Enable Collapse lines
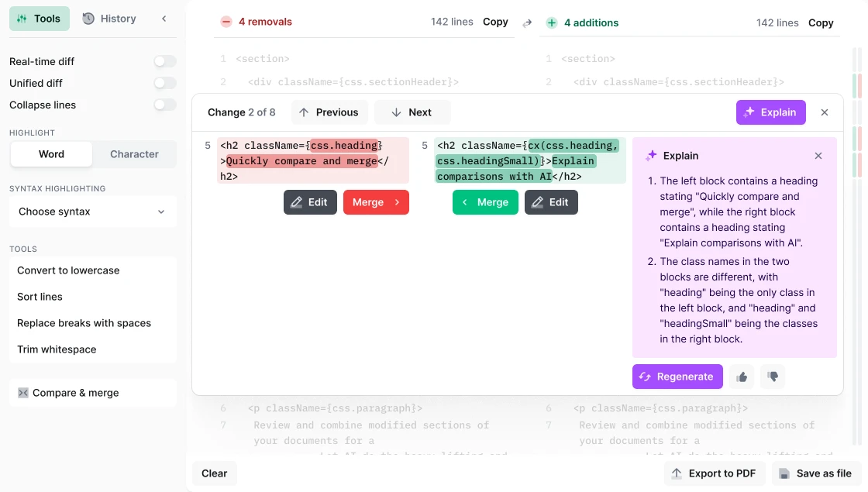Screen dimensions: 868x492 point(165,105)
